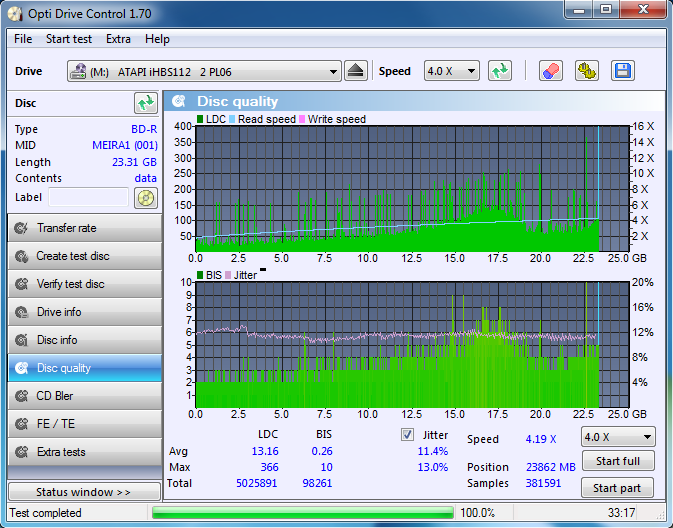Open the Drive selection dropdown

pyautogui.click(x=204, y=71)
